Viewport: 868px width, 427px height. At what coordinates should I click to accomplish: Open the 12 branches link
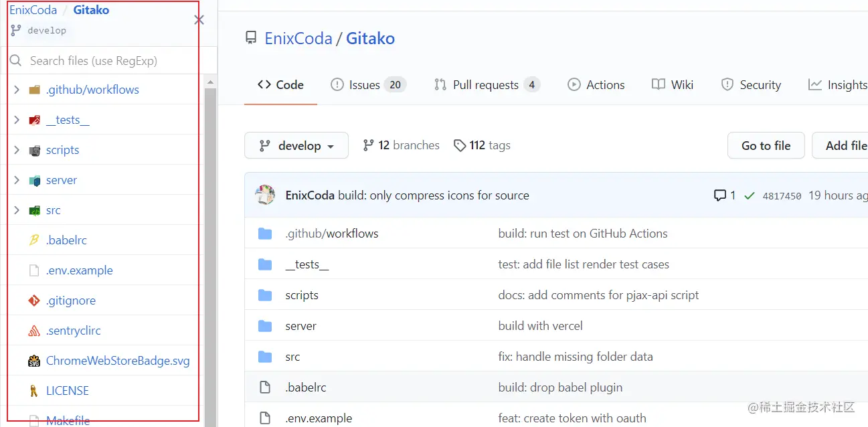[x=402, y=145]
